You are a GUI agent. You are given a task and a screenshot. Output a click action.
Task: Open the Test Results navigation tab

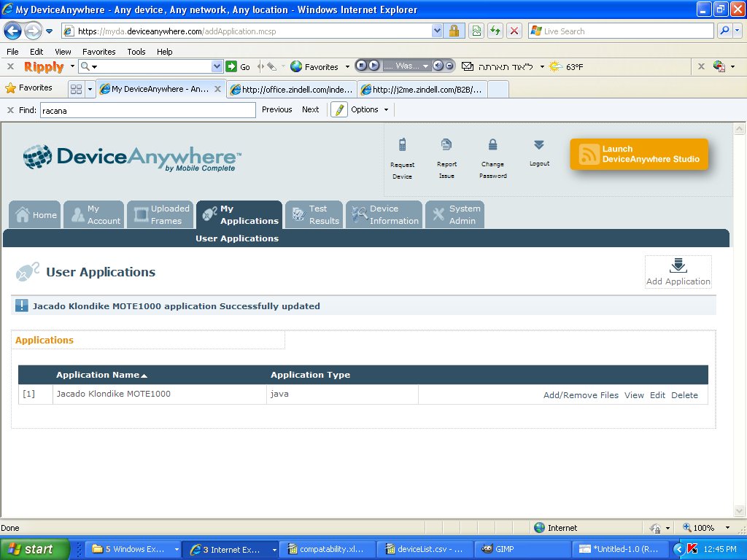pos(314,215)
